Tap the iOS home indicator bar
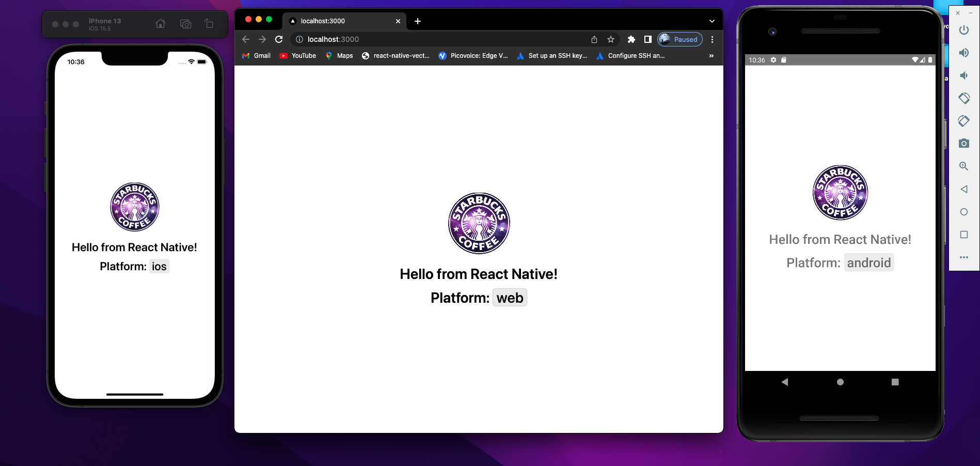Image resolution: width=980 pixels, height=466 pixels. pyautogui.click(x=135, y=394)
